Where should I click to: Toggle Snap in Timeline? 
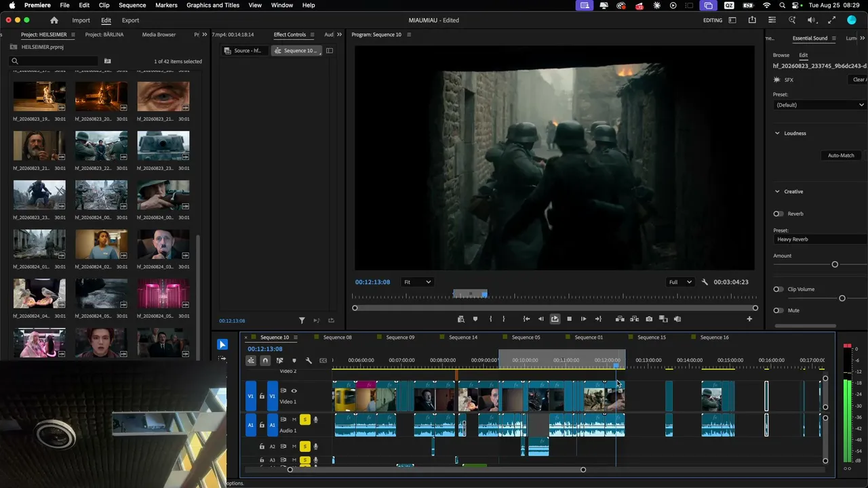point(265,361)
